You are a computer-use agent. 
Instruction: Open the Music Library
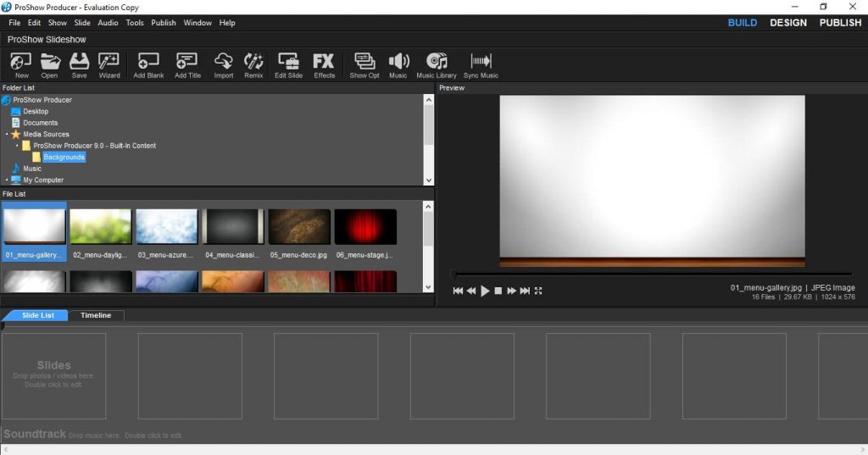[436, 64]
